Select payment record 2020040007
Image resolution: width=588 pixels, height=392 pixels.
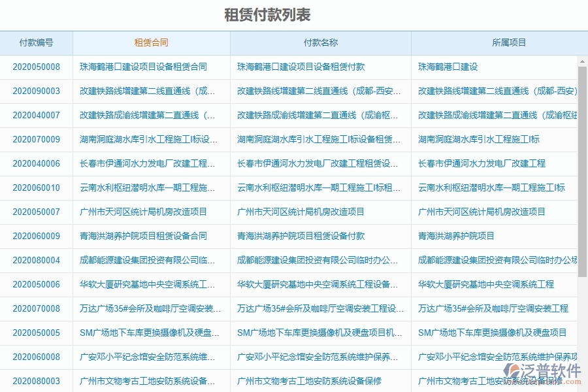37,115
